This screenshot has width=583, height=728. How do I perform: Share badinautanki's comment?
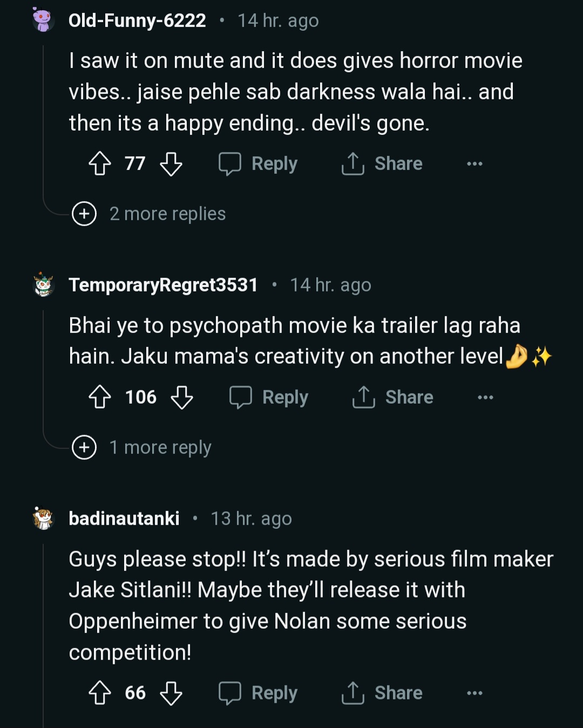(382, 693)
